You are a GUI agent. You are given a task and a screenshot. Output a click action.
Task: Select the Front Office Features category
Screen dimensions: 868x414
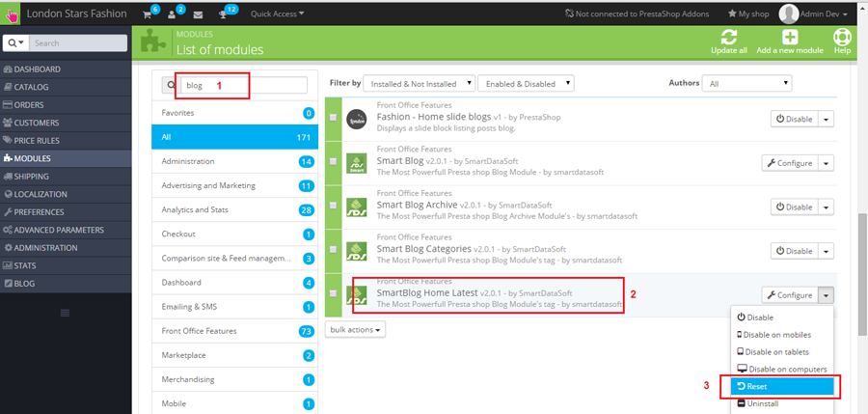coord(234,331)
